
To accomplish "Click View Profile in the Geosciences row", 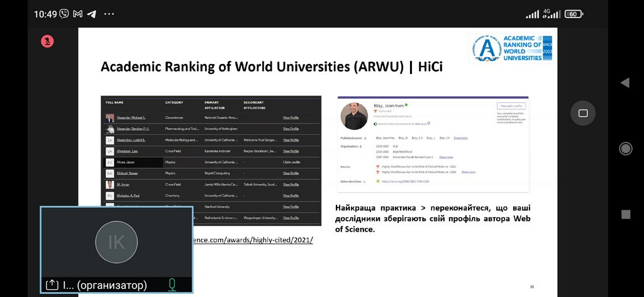I will pyautogui.click(x=291, y=118).
